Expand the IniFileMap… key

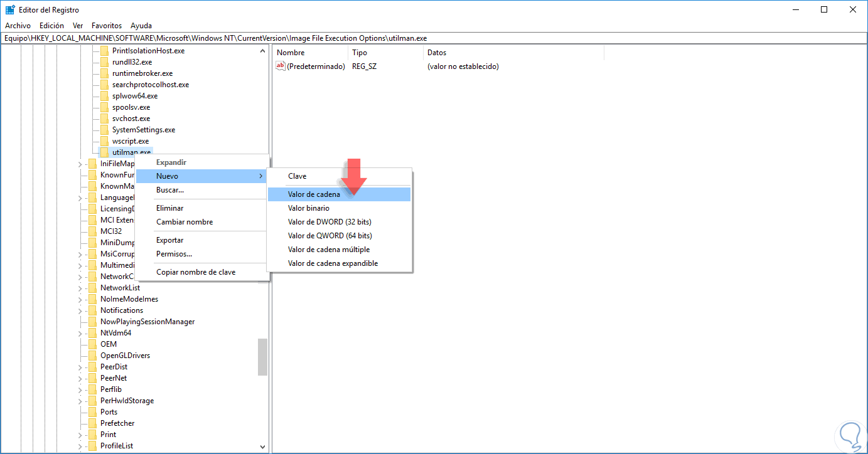click(x=80, y=164)
